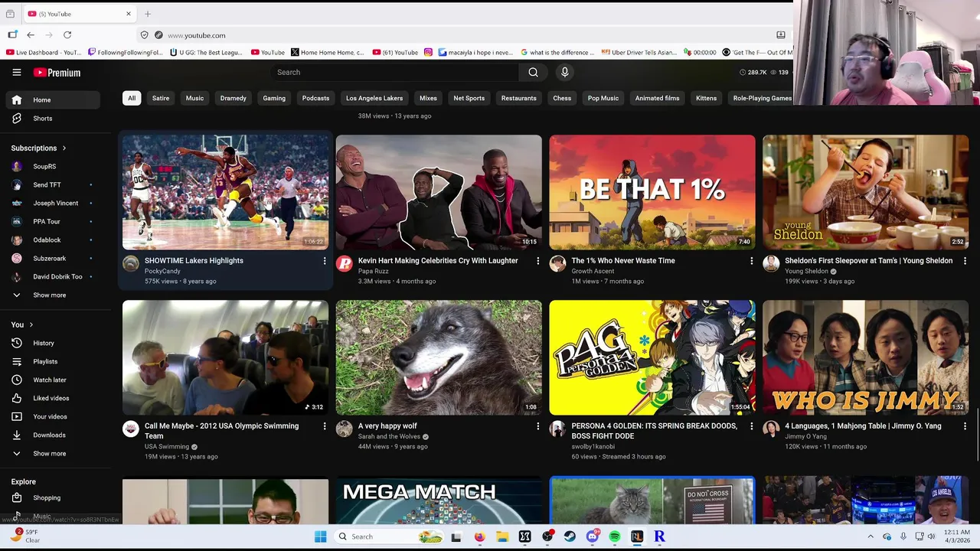Click the search magnifier button
Image resolution: width=980 pixels, height=551 pixels.
click(x=533, y=72)
